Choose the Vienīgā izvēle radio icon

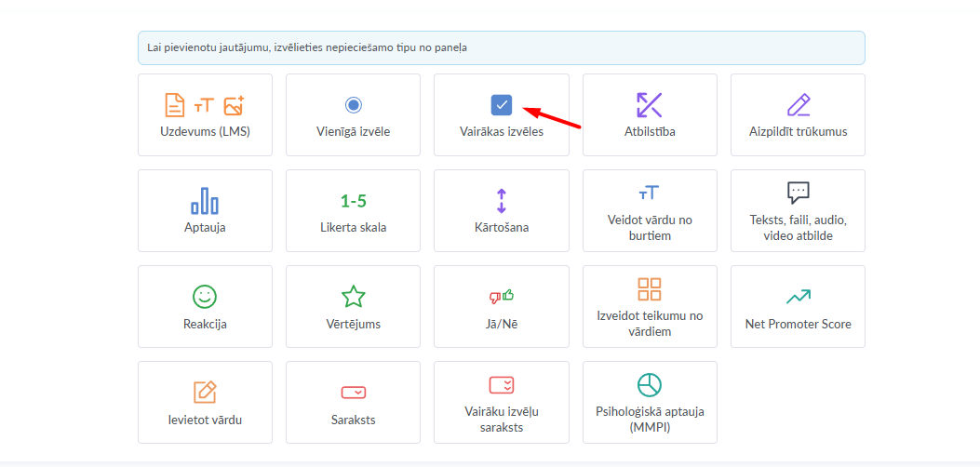tap(353, 105)
